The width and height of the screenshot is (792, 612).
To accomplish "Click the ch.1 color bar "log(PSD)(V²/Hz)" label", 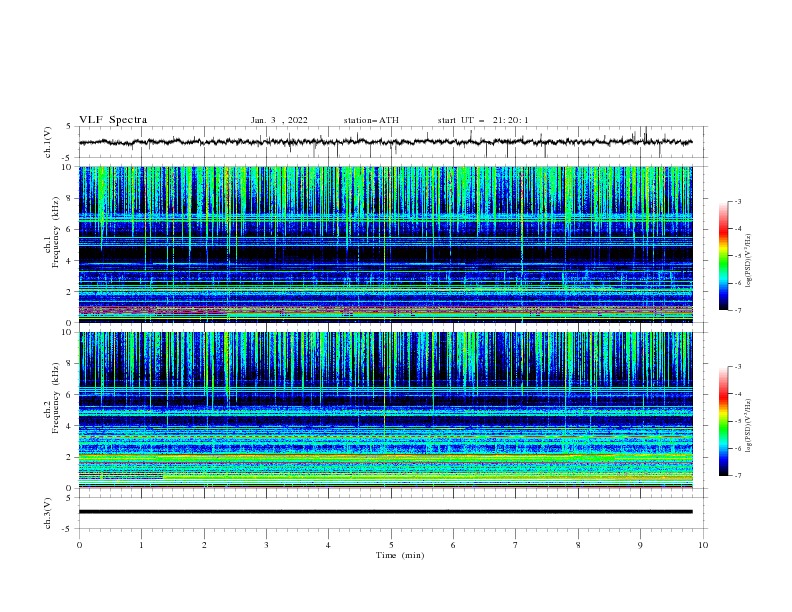I will pyautogui.click(x=749, y=261).
